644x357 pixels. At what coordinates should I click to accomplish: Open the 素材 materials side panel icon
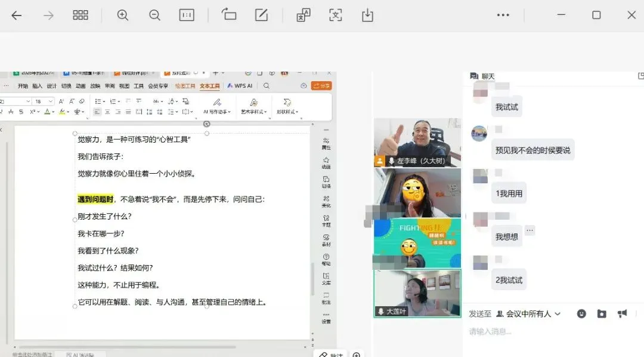click(326, 240)
